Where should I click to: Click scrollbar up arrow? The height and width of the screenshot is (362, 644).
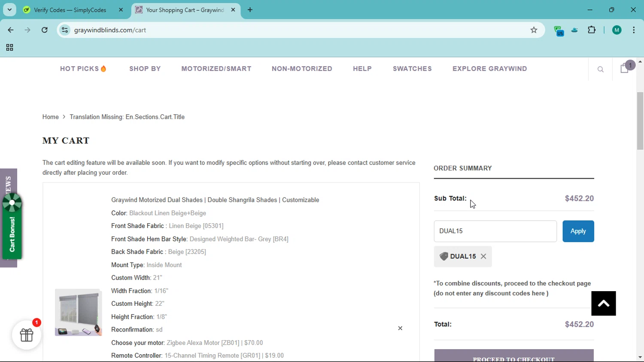[640, 62]
